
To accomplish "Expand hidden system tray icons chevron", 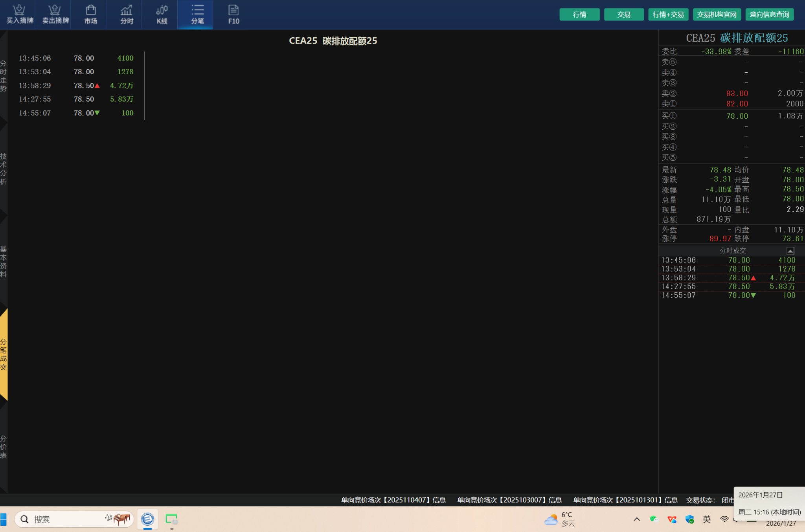I will [637, 519].
